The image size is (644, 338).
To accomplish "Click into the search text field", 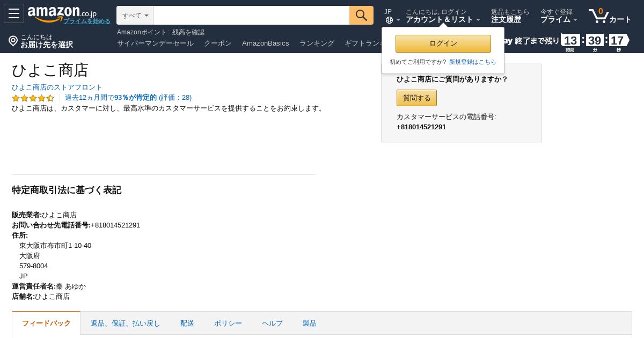I will 251,15.
